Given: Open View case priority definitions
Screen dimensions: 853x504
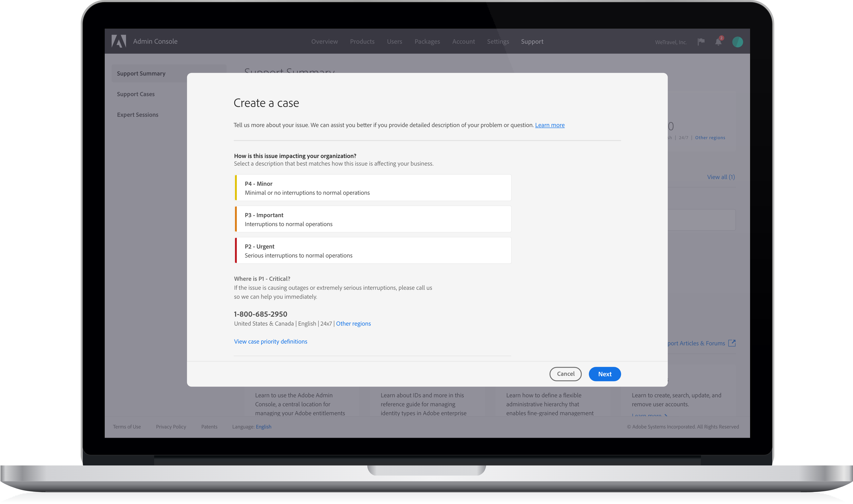Looking at the screenshot, I should (270, 341).
